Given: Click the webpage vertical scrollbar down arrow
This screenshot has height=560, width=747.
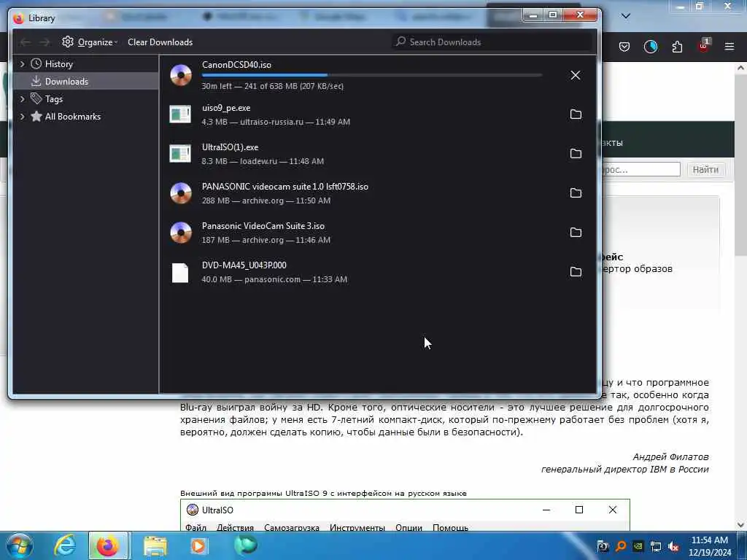Looking at the screenshot, I should [x=741, y=525].
